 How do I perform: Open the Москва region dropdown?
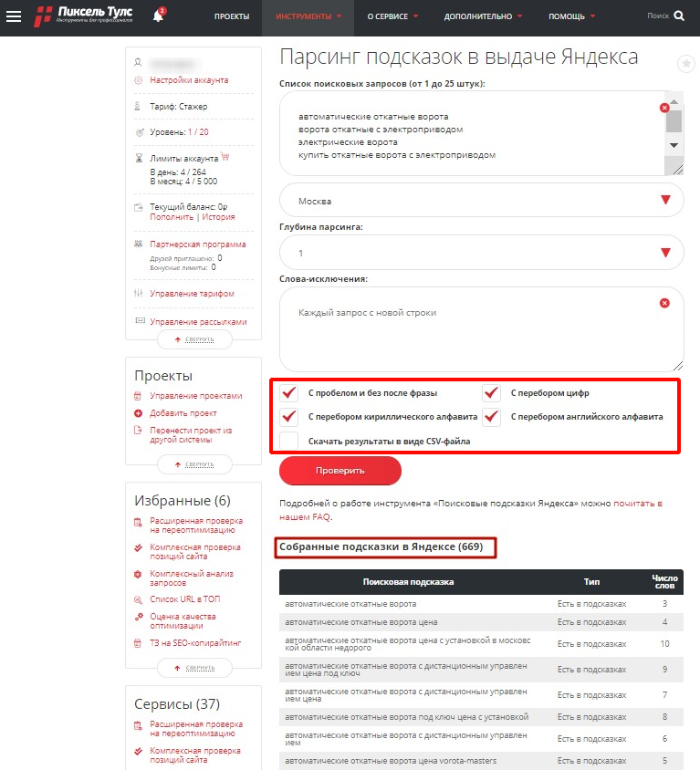481,201
